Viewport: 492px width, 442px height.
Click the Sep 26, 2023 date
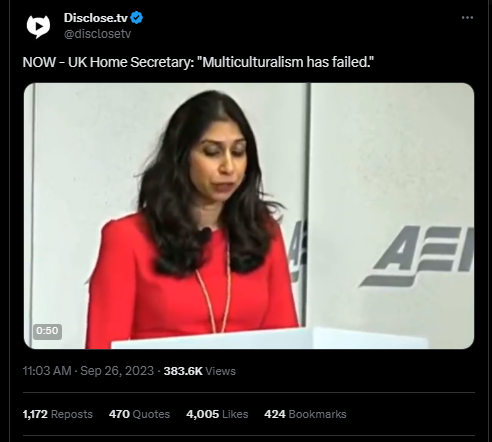(x=117, y=371)
